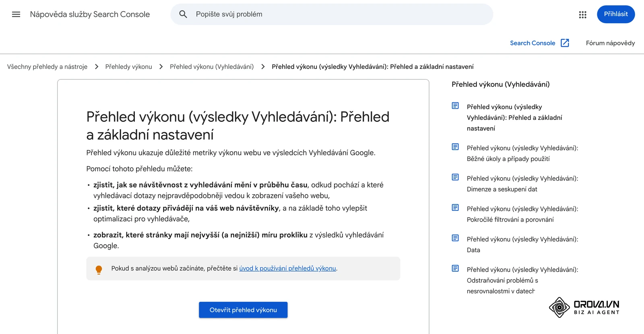Screen dimensions: 644x334
Task: Open 'Všechny přehledy a nástroje' breadcrumb
Action: (47, 67)
